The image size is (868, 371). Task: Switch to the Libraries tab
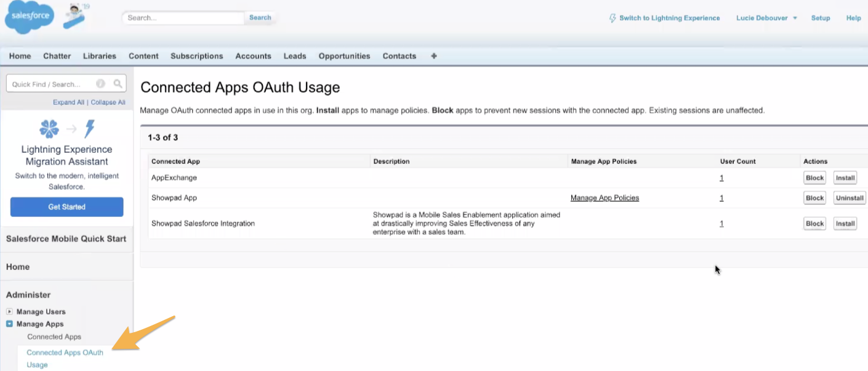click(100, 56)
